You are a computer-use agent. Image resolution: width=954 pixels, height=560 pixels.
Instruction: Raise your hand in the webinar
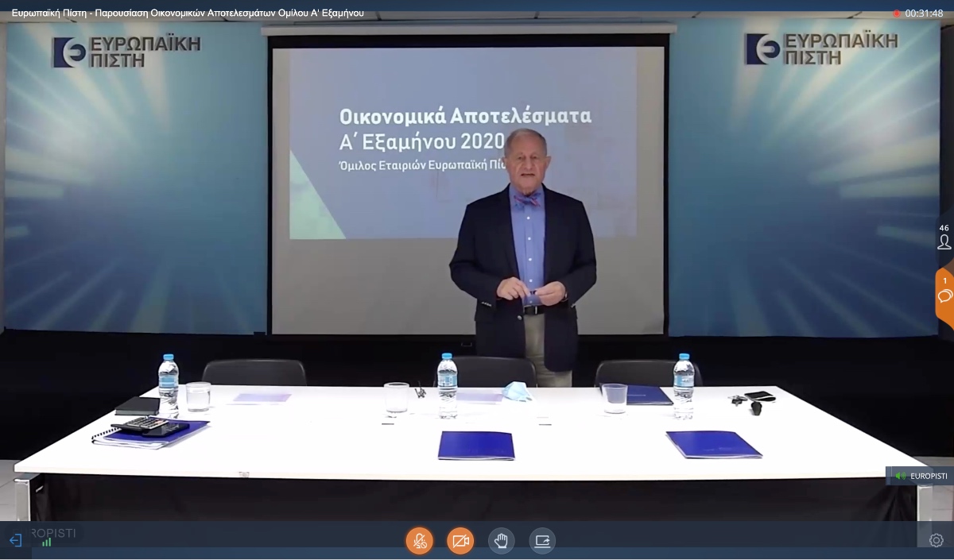point(501,541)
